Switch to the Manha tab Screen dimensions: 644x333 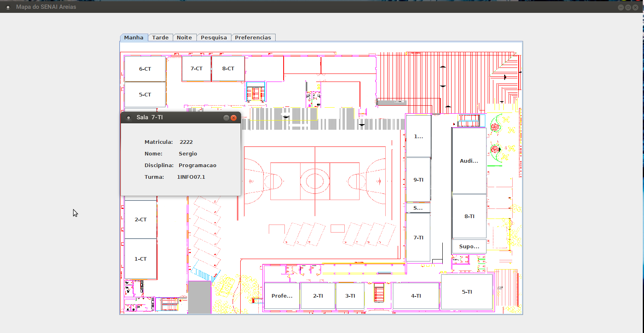click(134, 37)
